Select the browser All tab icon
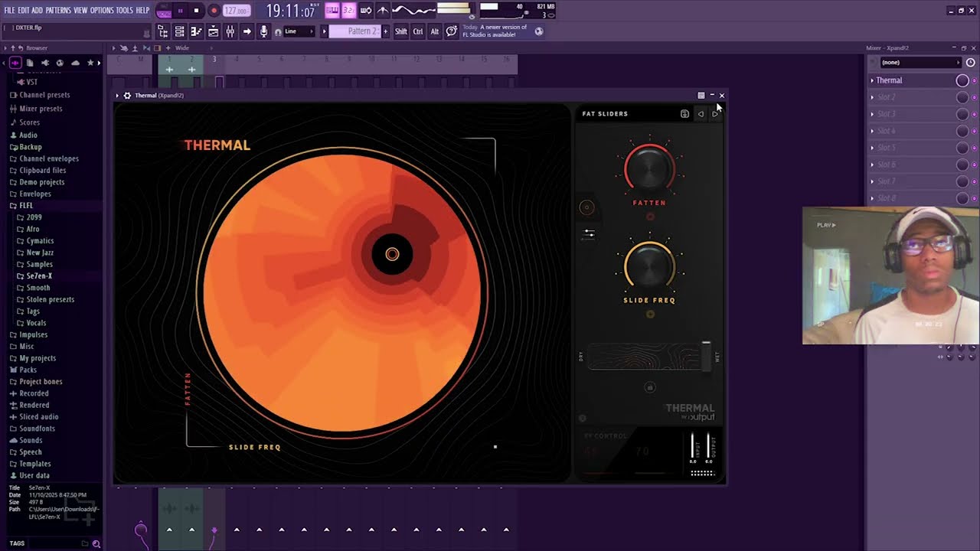Viewport: 980px width, 551px height. click(15, 63)
